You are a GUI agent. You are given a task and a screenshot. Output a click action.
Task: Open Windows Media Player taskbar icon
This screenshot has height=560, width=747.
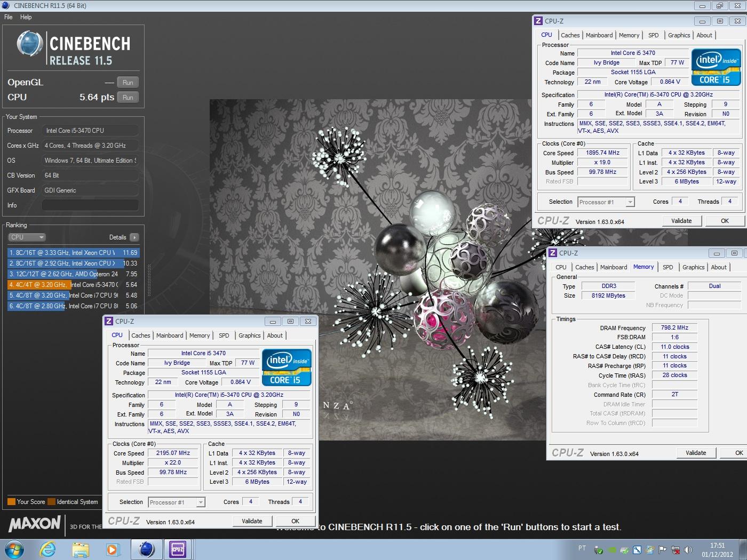click(x=112, y=549)
